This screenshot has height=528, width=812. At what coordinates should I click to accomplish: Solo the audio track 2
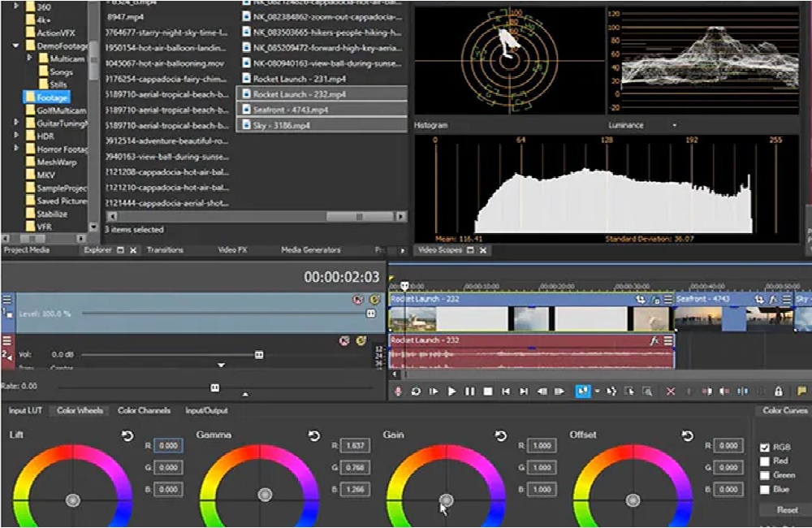pos(361,340)
